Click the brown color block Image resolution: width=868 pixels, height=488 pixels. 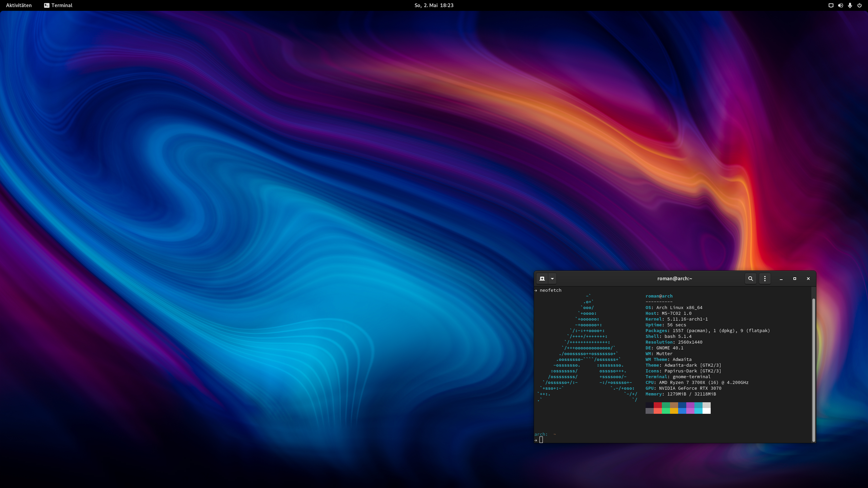click(674, 405)
